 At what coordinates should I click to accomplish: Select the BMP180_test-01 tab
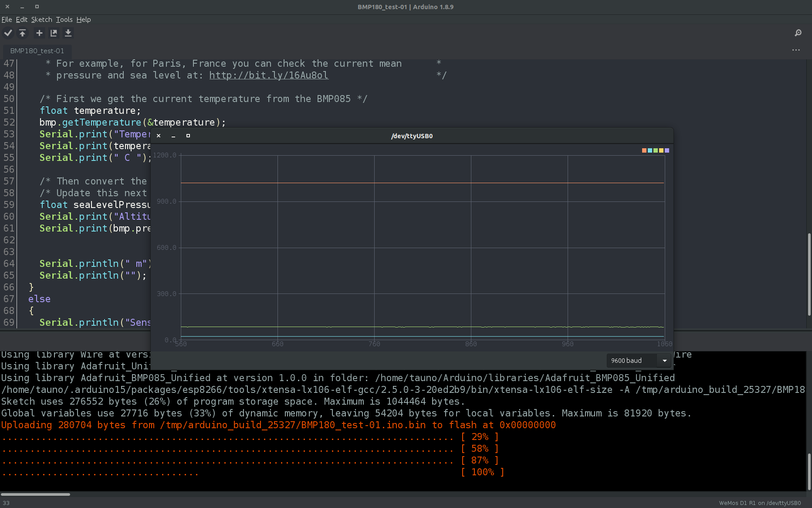pos(37,51)
